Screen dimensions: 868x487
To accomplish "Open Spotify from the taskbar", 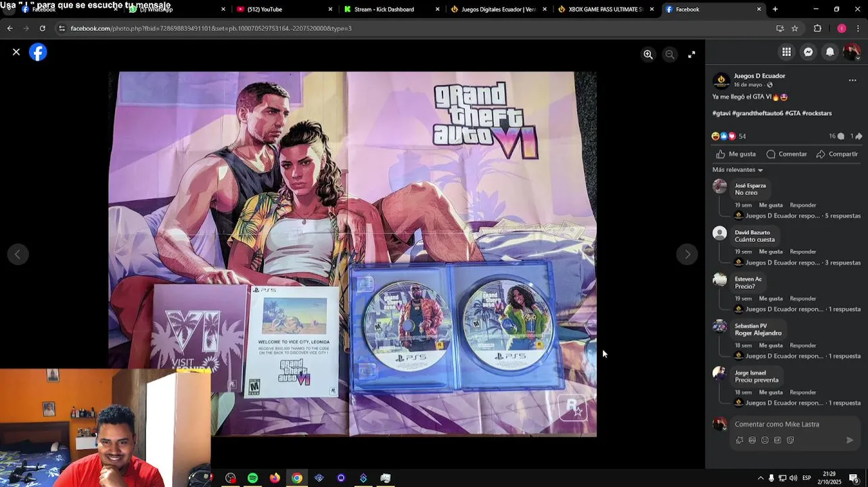I will tap(252, 478).
